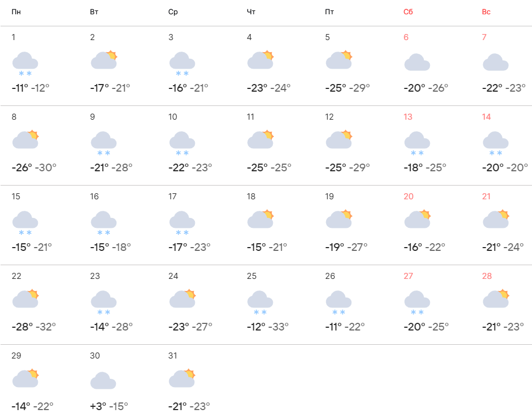532x420 pixels.
Task: Click the partly sunny icon for day 31
Action: pyautogui.click(x=182, y=378)
